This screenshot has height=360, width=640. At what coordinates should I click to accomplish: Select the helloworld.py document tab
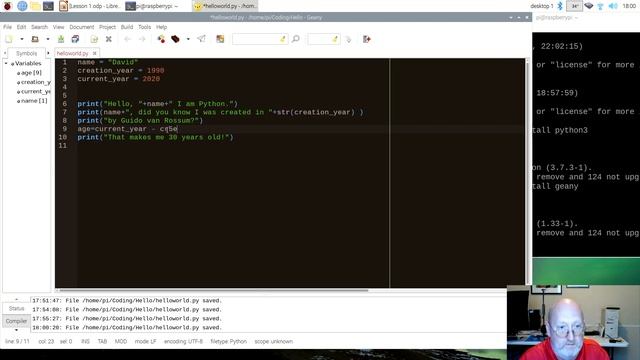tap(72, 53)
